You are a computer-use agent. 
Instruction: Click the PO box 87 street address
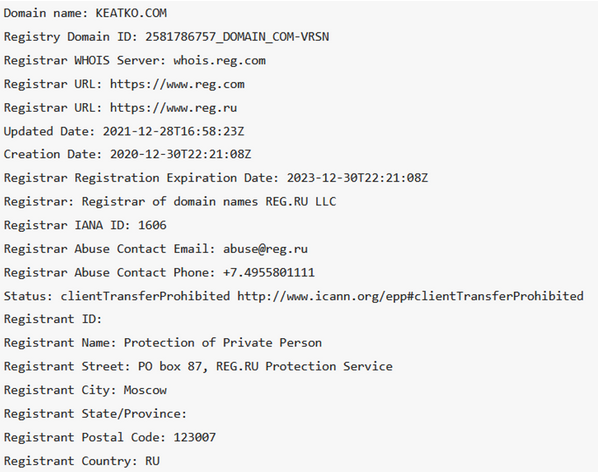(265, 367)
